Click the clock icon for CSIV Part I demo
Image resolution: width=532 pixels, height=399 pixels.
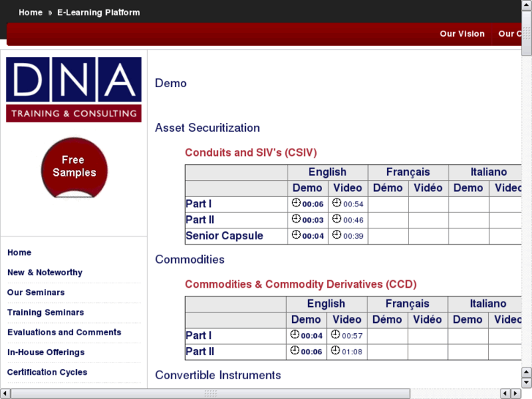click(x=296, y=204)
